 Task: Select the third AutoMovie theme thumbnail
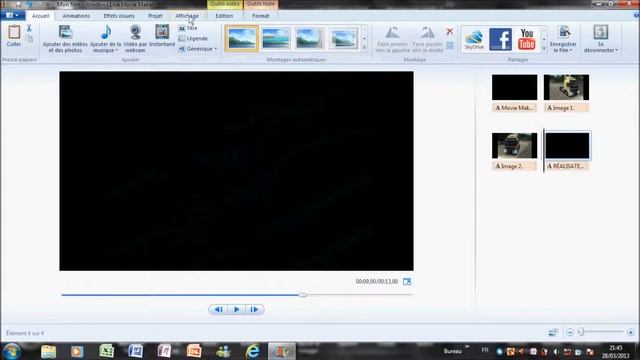309,38
